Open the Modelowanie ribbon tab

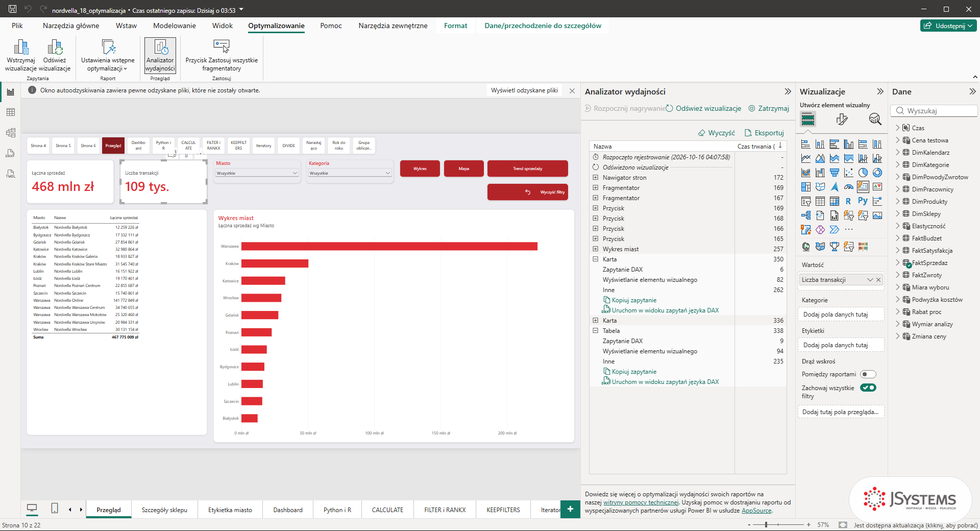(x=175, y=26)
